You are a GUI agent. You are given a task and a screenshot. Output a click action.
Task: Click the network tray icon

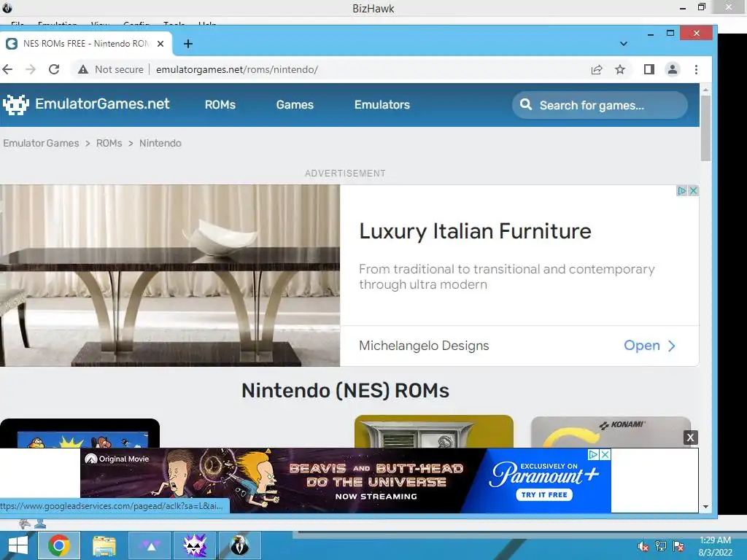click(661, 546)
